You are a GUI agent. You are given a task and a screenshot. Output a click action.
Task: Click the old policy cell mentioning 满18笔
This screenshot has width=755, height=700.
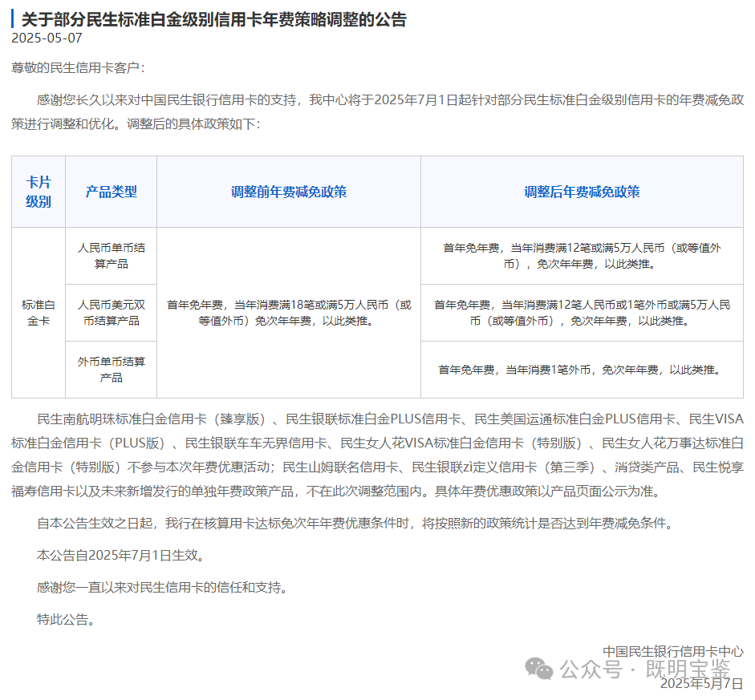[x=289, y=313]
